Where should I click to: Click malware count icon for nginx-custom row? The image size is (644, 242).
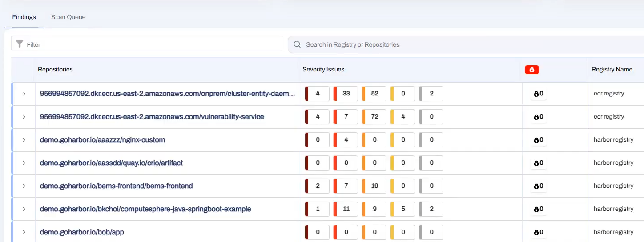pos(536,140)
